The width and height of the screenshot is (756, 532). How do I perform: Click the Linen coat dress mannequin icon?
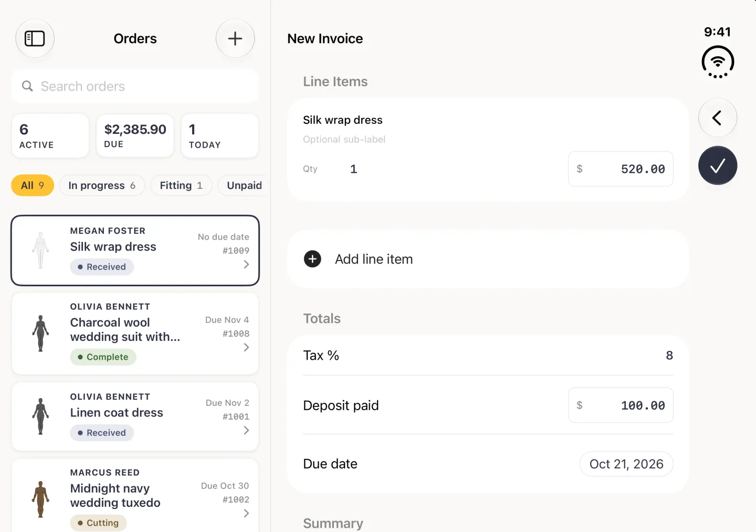pyautogui.click(x=40, y=416)
